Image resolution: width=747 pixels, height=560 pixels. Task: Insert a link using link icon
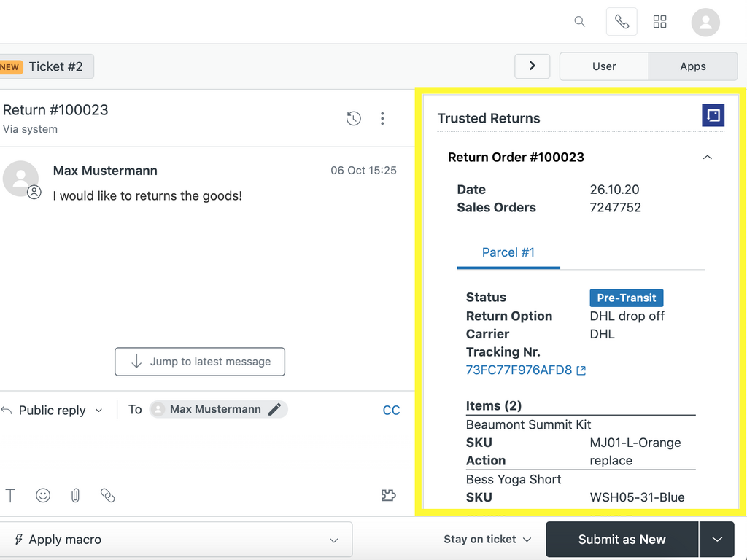point(108,496)
